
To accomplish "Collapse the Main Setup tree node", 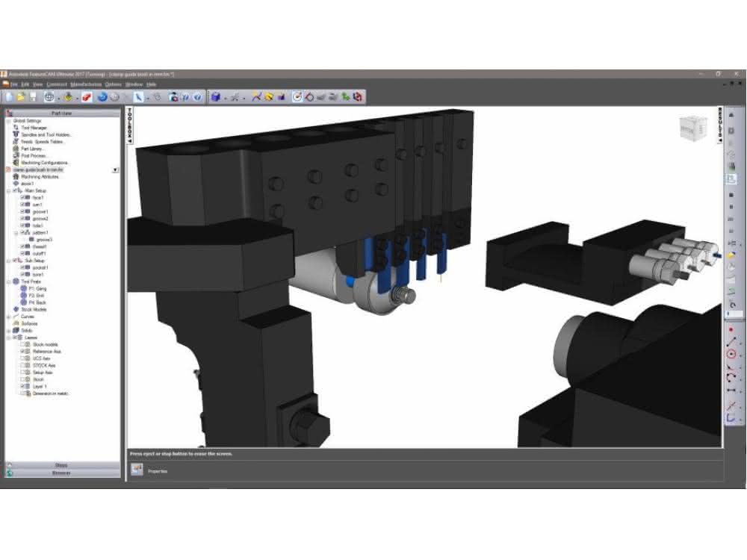I will pos(8,190).
